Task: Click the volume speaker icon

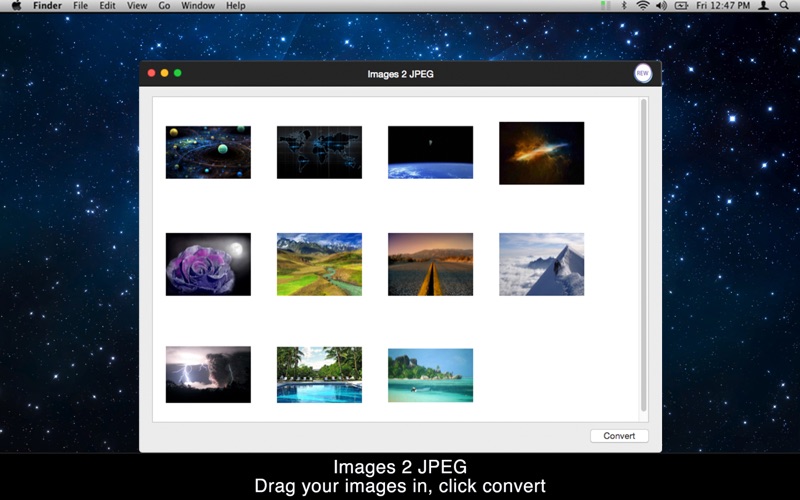Action: click(x=662, y=6)
